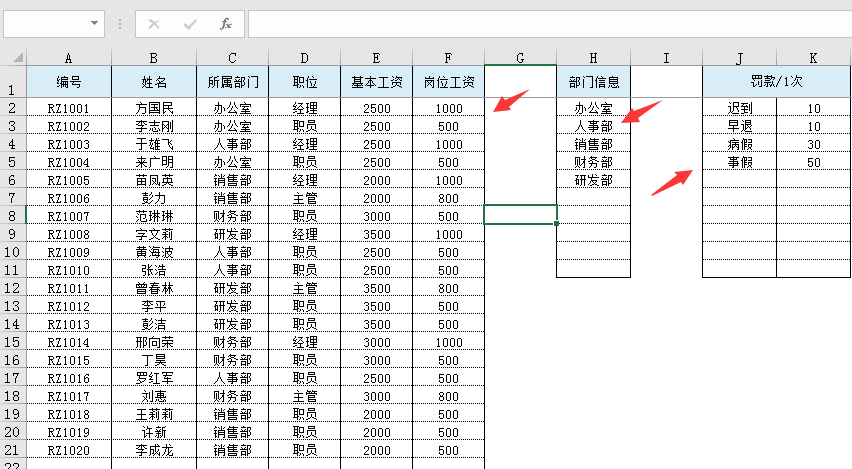Select 800 in row of 刘惠
This screenshot has width=852, height=469.
point(448,396)
